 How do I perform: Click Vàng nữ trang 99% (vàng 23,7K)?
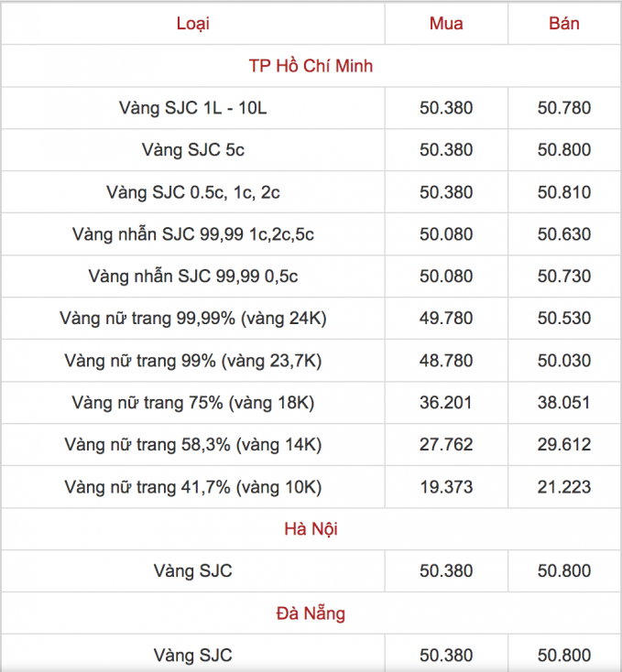[x=193, y=361]
